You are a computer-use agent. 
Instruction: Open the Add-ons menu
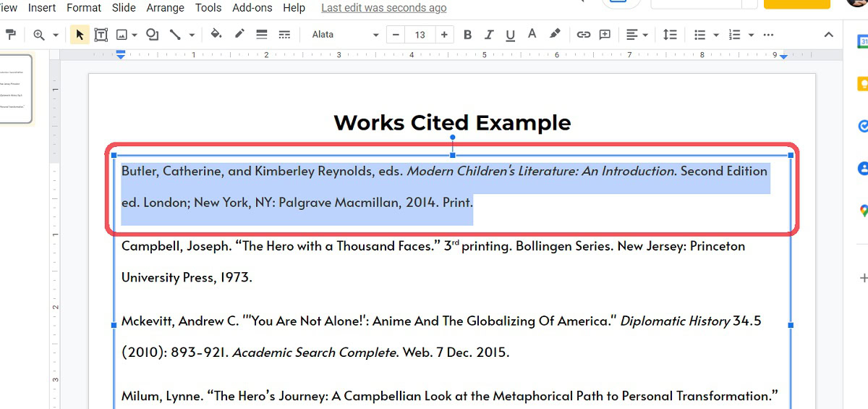(x=252, y=8)
